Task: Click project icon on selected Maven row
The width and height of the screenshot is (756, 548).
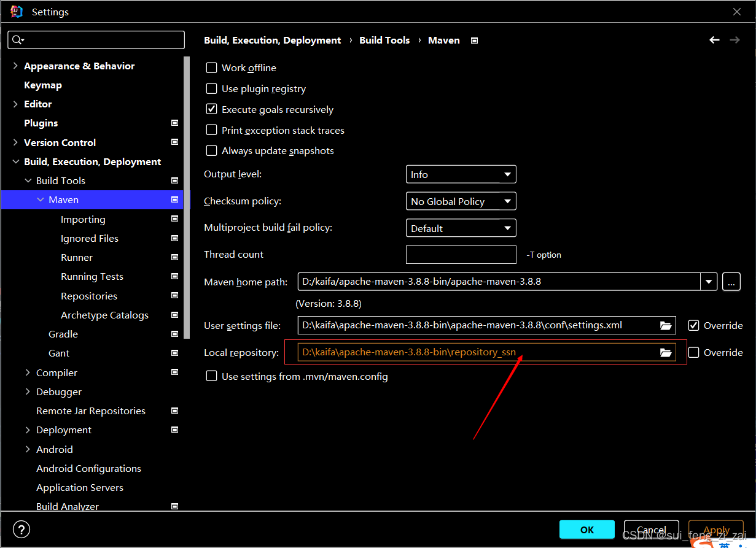Action: pyautogui.click(x=174, y=199)
